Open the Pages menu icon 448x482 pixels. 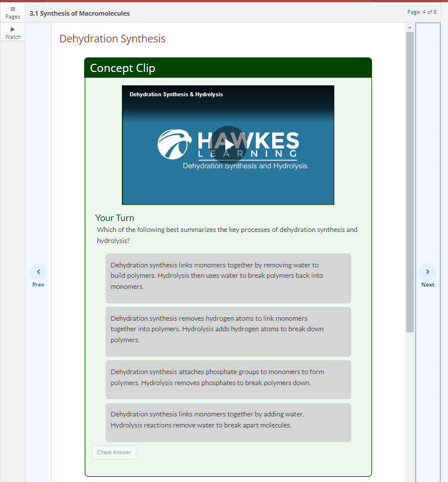point(13,9)
